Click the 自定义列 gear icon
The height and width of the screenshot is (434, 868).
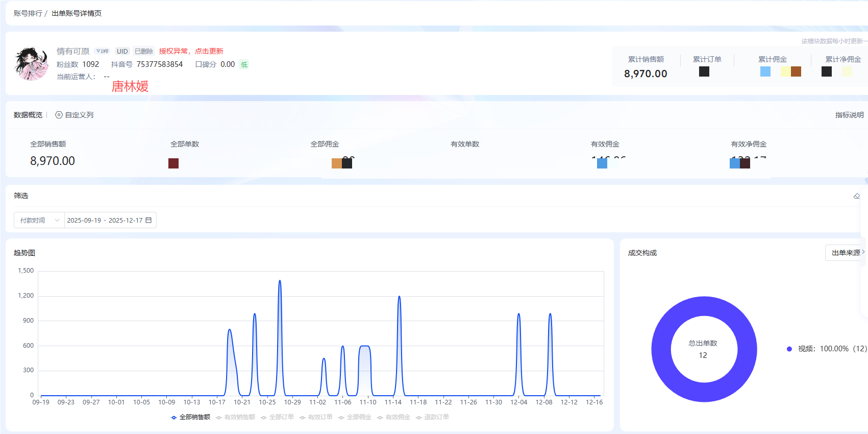[x=59, y=115]
